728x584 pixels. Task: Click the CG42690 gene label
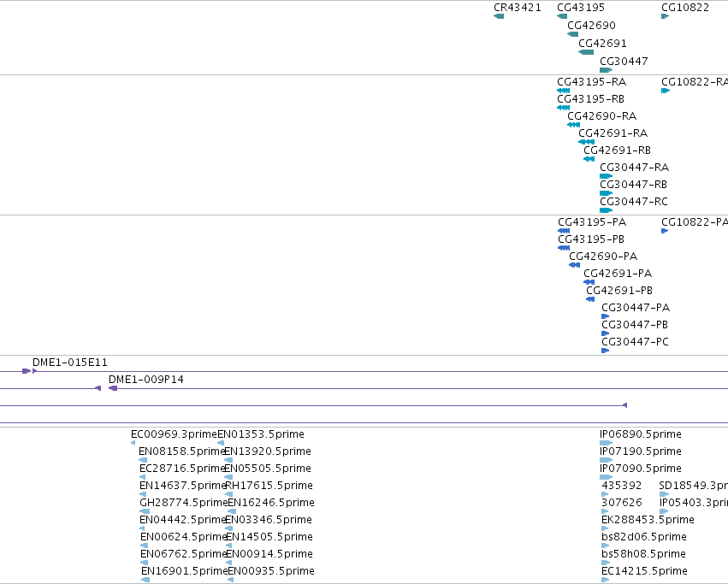[591, 26]
